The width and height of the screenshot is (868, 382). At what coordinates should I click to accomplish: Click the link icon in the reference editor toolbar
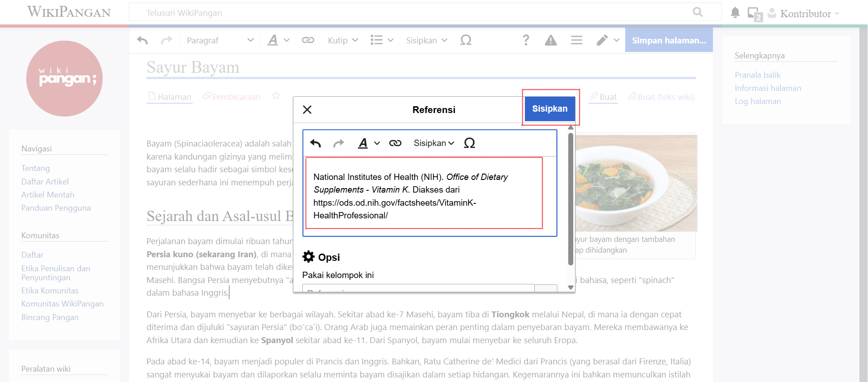click(x=395, y=143)
